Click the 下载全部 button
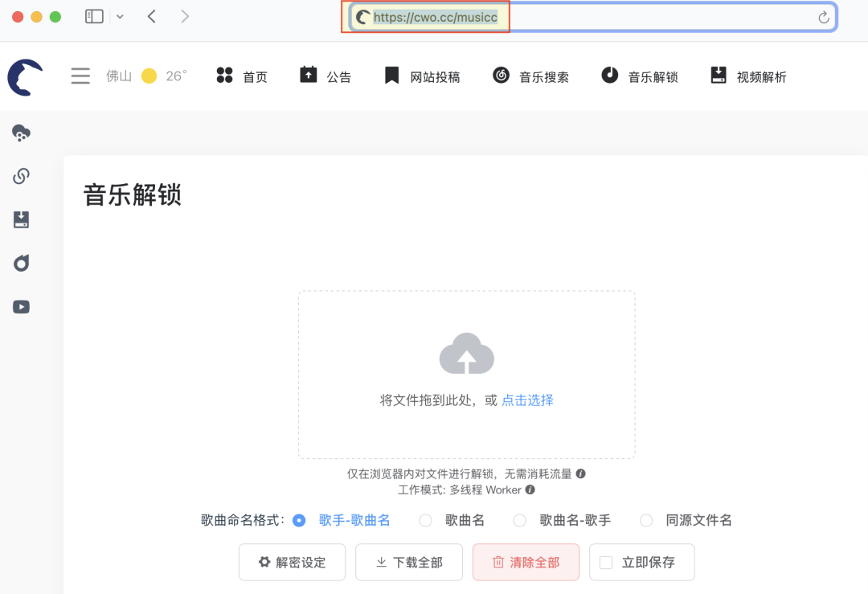The image size is (868, 594). coord(409,563)
